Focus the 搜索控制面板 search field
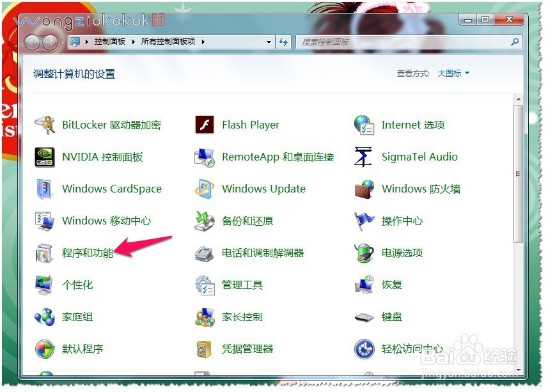 click(x=409, y=42)
